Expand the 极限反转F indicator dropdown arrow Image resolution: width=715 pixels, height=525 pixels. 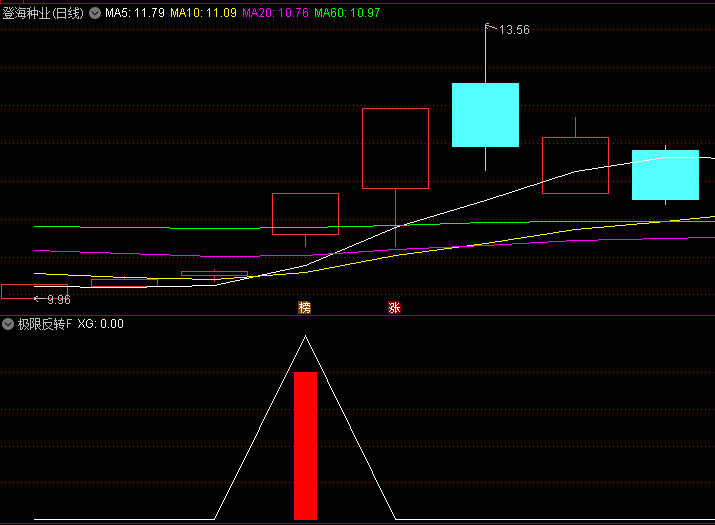pos(8,324)
